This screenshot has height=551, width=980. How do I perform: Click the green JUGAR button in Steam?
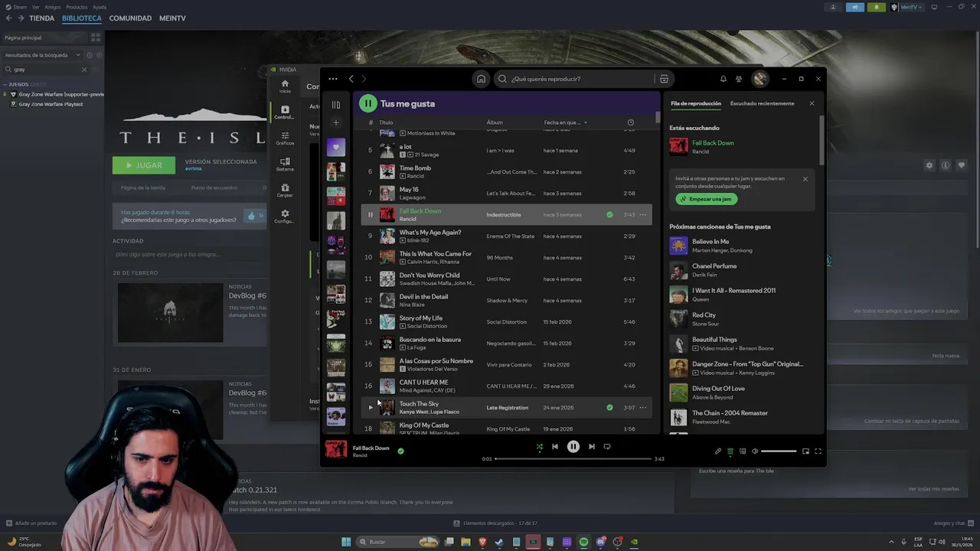coord(143,165)
